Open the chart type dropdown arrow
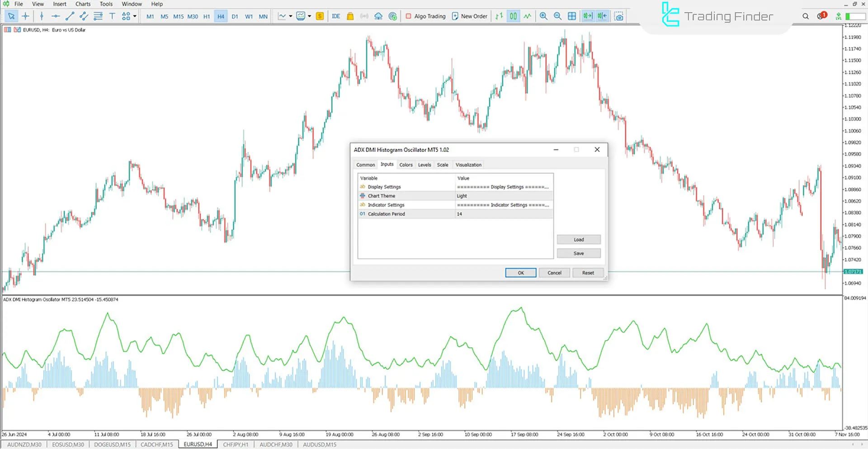Viewport: 868px width, 449px height. click(x=291, y=16)
